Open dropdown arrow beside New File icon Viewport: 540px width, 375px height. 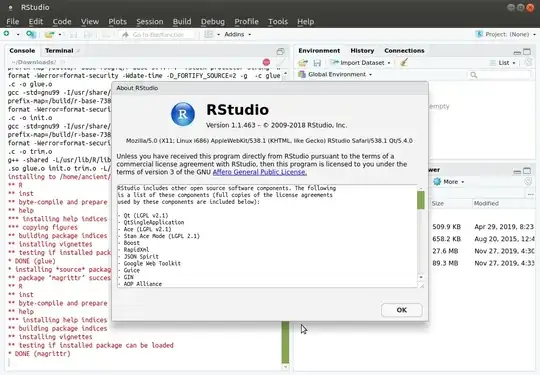point(18,34)
